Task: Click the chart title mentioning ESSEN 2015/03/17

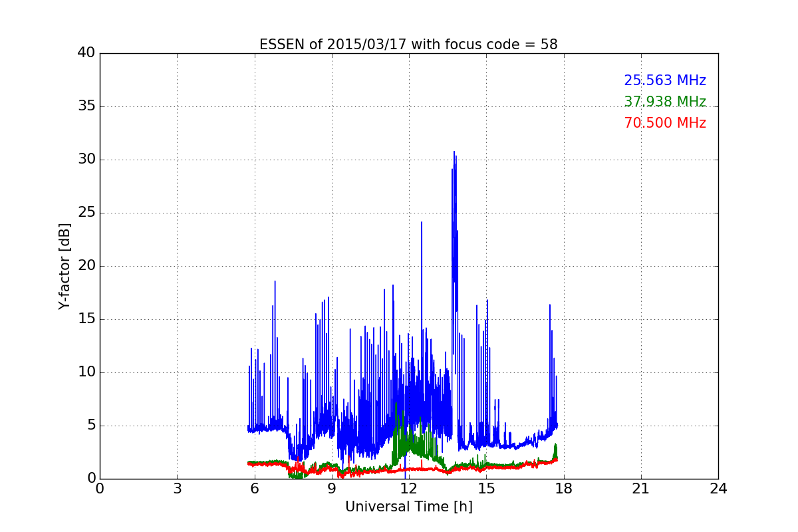Action: 408,45
